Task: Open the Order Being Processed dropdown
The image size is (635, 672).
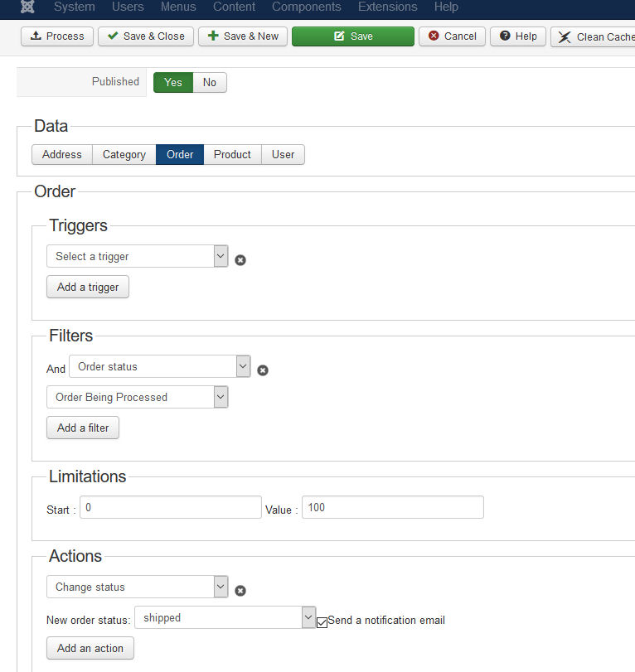Action: [138, 397]
